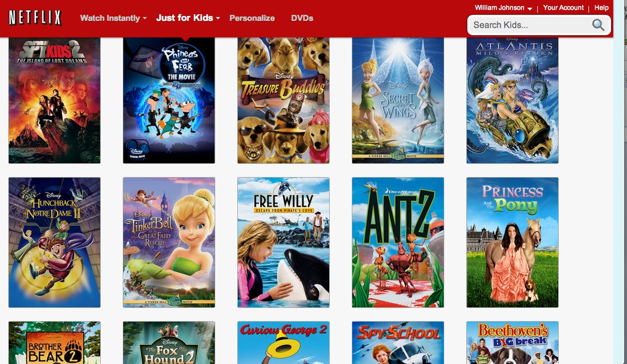Viewport: 627px width, 364px height.
Task: Open Treasure Buddies poster
Action: pyautogui.click(x=283, y=100)
